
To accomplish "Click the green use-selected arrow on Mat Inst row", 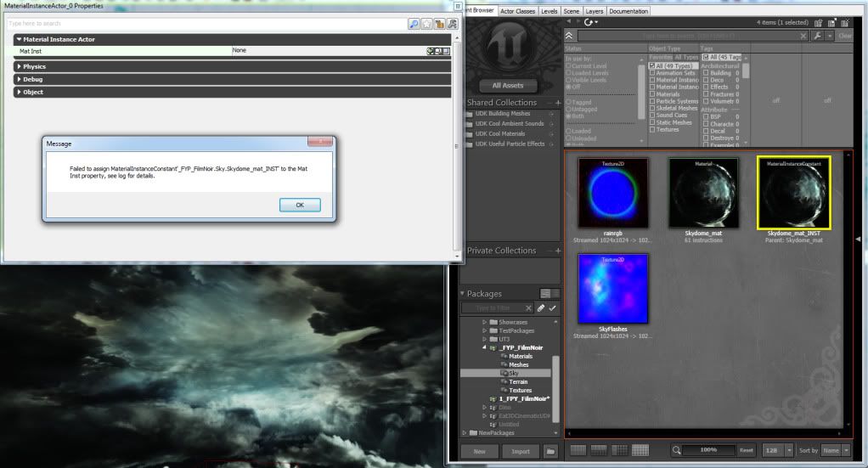I will point(430,51).
